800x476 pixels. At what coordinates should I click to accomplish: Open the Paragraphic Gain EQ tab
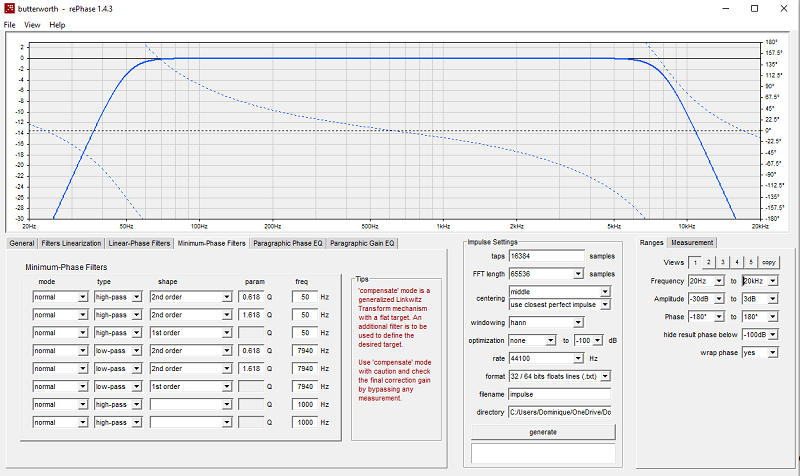pos(362,243)
